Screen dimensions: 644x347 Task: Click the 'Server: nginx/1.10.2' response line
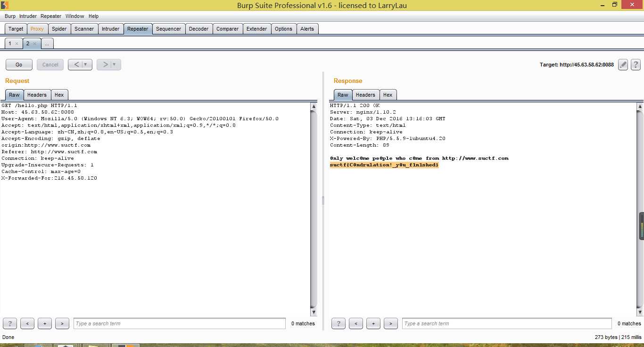(363, 112)
